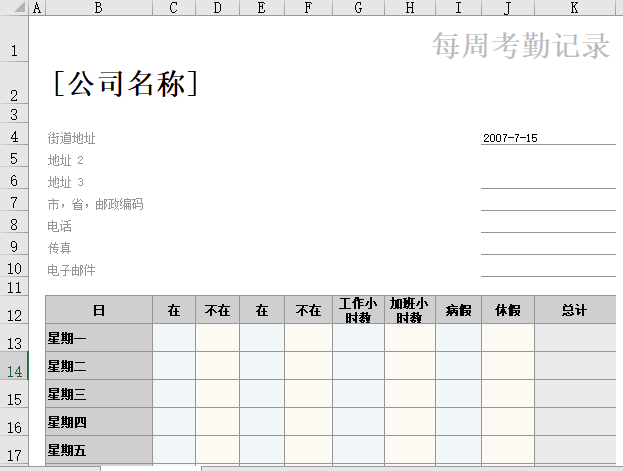Select the 工作小时数 header cell
Screen dimensions: 623x471
(358, 311)
